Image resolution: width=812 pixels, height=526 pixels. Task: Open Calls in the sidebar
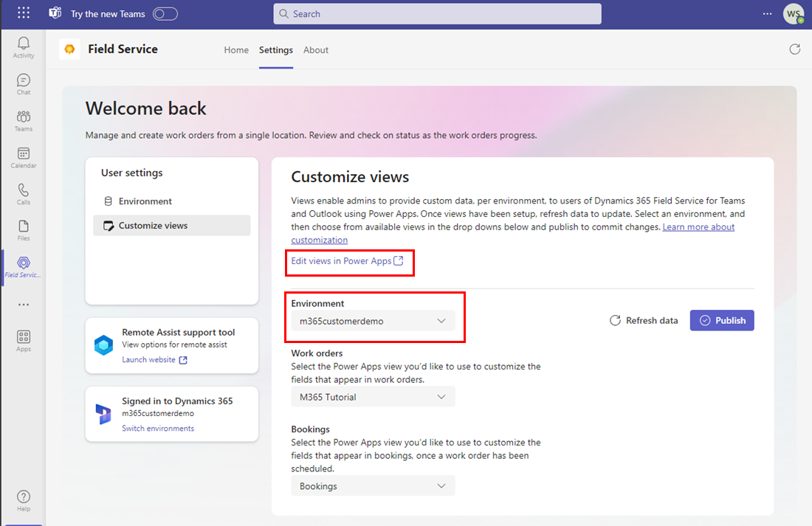tap(24, 194)
